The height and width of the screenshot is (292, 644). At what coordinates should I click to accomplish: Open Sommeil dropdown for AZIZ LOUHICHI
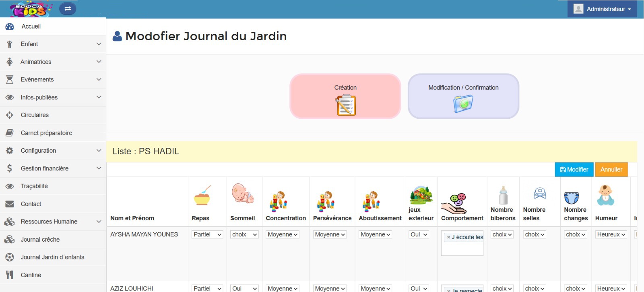click(x=244, y=288)
